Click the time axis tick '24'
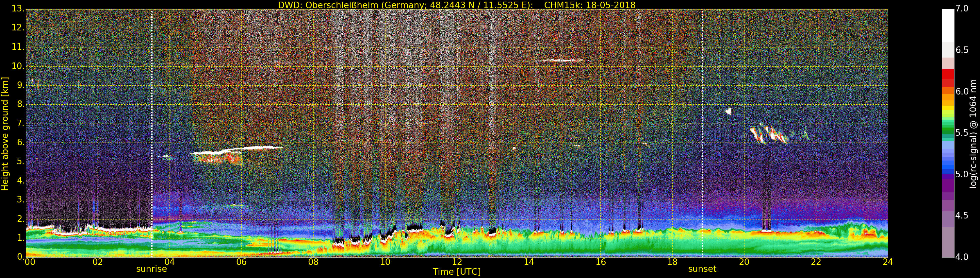Screen dimensions: 980x278 888,262
